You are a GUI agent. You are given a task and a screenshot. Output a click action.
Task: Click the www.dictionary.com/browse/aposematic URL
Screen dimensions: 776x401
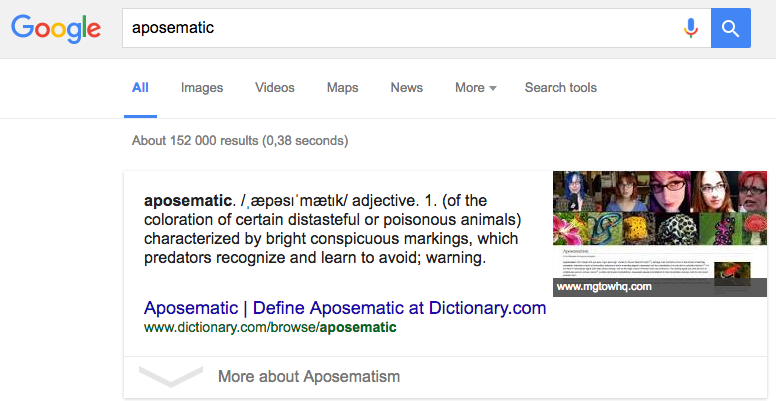point(270,327)
